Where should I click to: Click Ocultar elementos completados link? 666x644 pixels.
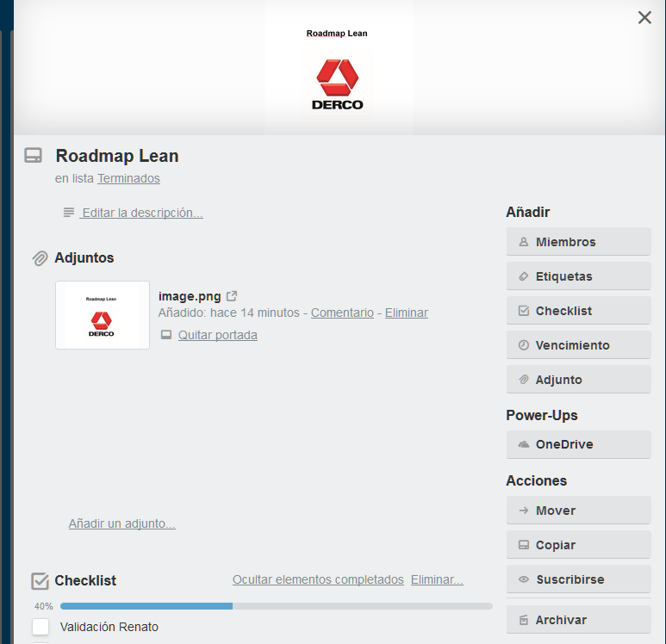coord(318,579)
